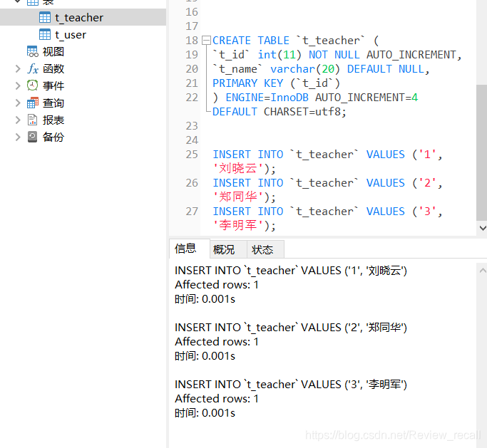Click '李明军' string in editor
This screenshot has width=487, height=448.
238,225
